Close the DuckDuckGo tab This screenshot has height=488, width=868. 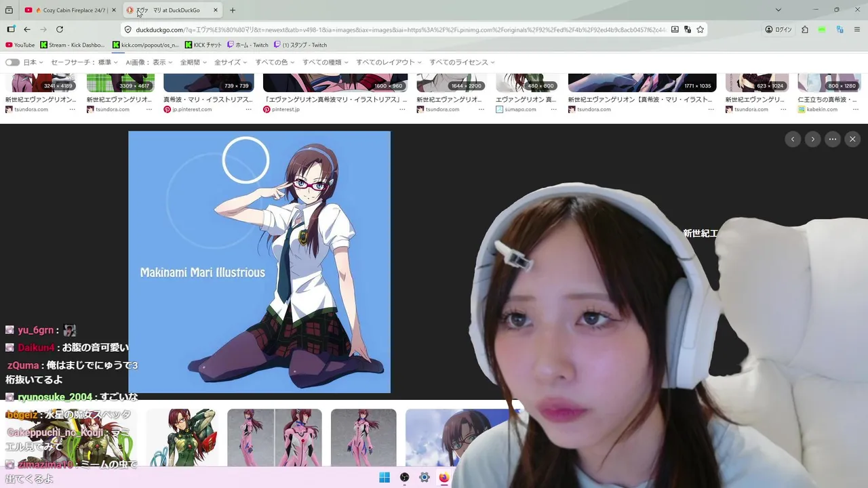(x=216, y=10)
